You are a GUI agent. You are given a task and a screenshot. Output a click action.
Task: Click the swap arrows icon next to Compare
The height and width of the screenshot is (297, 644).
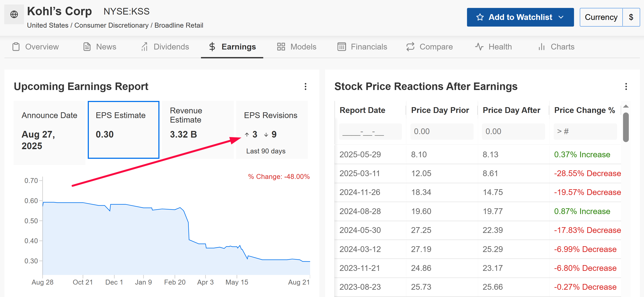410,47
